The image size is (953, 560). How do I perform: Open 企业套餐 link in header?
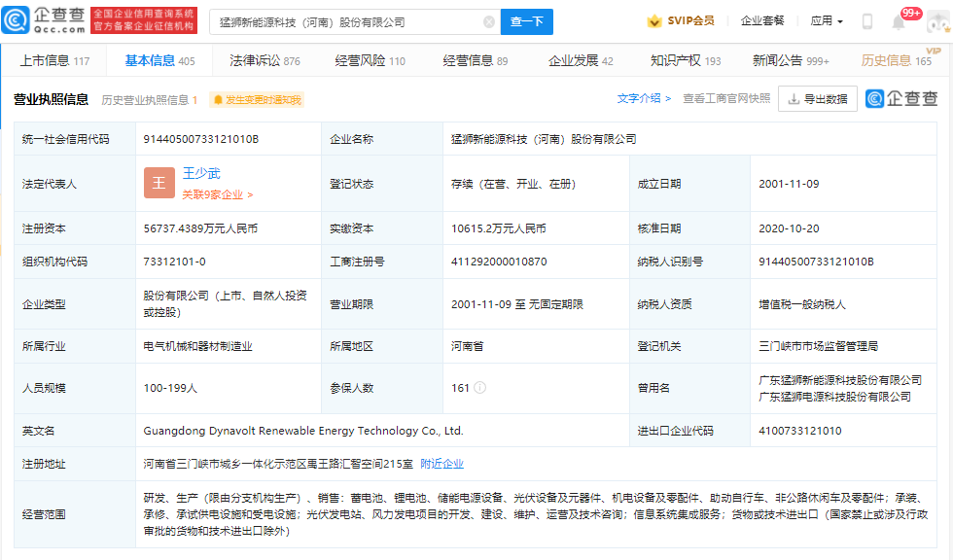point(762,20)
